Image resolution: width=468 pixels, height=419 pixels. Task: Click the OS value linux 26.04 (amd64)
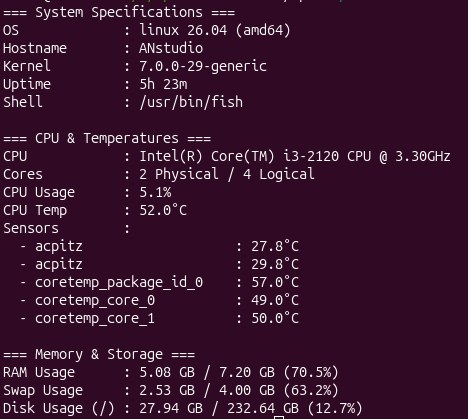pos(215,30)
